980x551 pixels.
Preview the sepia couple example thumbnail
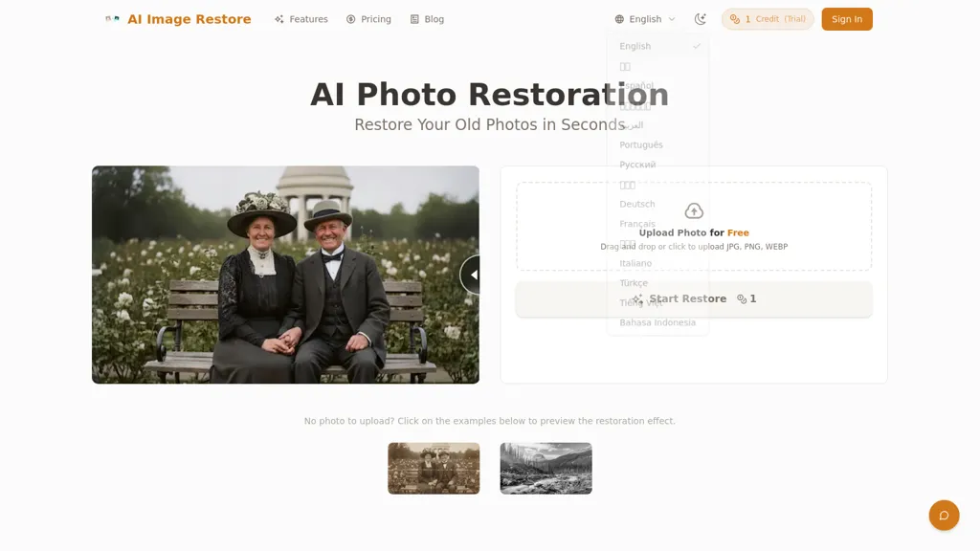click(x=434, y=469)
